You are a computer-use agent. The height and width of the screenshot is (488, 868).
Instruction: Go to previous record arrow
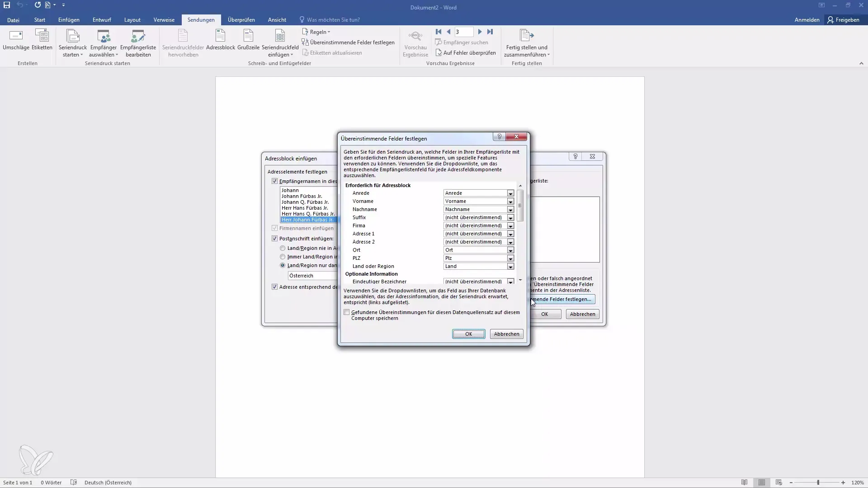tap(448, 32)
